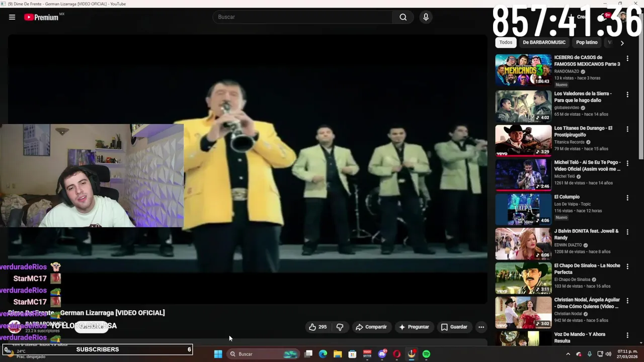Open options for La Noche Perfecta video
The height and width of the screenshot is (362, 644).
[x=627, y=266]
